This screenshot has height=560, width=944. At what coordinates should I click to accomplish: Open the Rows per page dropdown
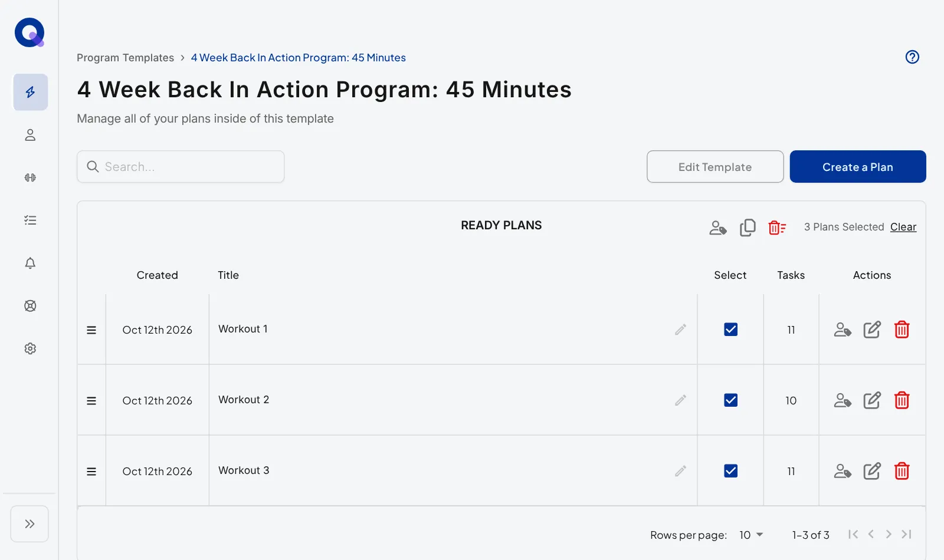(x=751, y=535)
